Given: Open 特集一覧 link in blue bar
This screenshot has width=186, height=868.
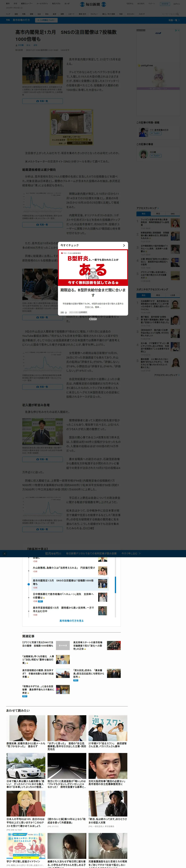Looking at the screenshot, I should (x=174, y=20).
